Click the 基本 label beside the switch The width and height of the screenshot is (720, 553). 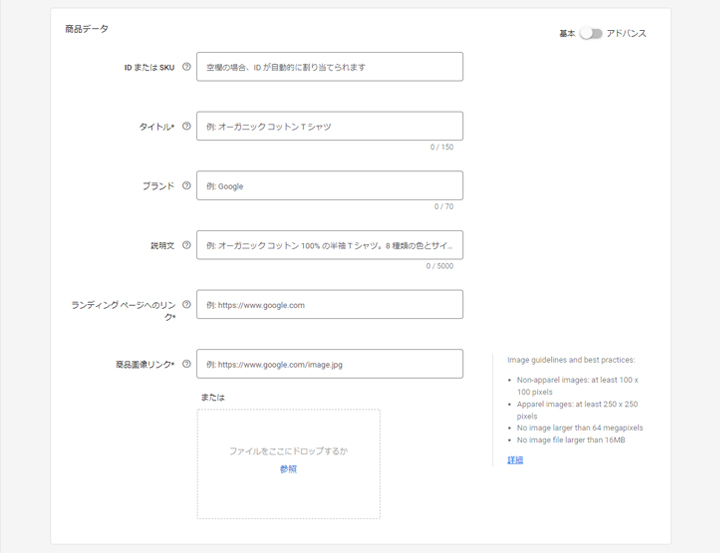[567, 33]
